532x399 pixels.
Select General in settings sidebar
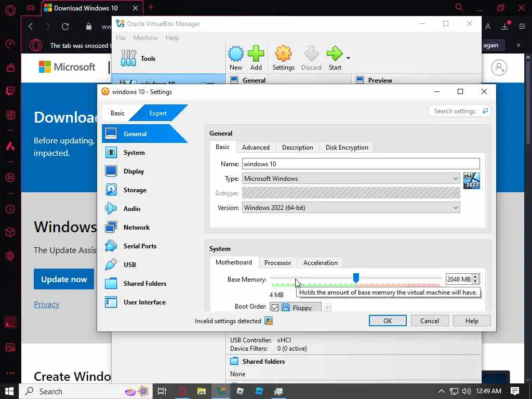pyautogui.click(x=144, y=134)
